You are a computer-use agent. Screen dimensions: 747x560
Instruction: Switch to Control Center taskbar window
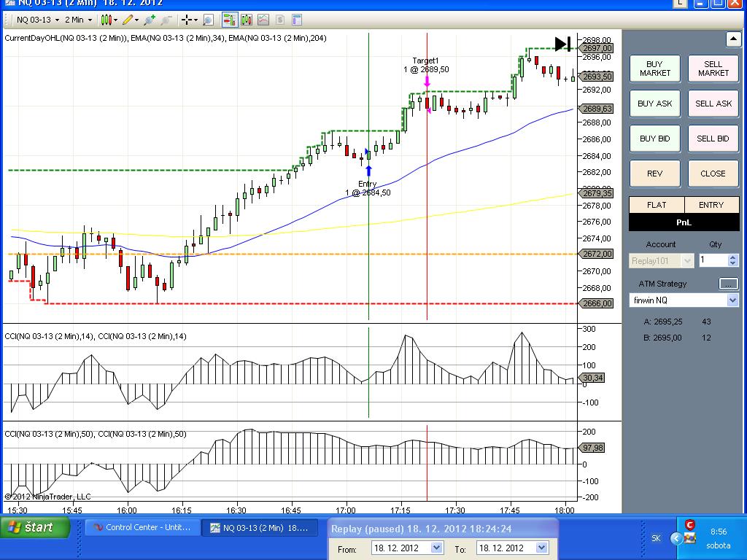(x=143, y=528)
